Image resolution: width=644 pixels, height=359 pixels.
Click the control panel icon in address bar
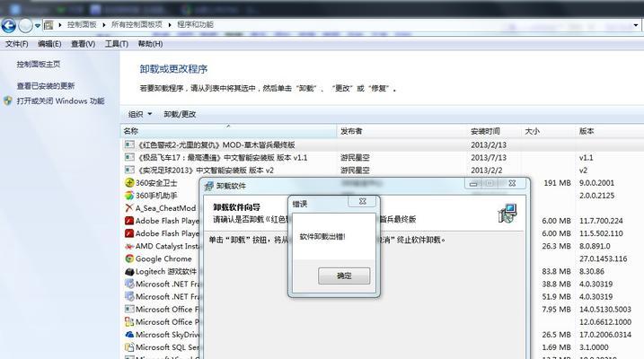[49, 25]
